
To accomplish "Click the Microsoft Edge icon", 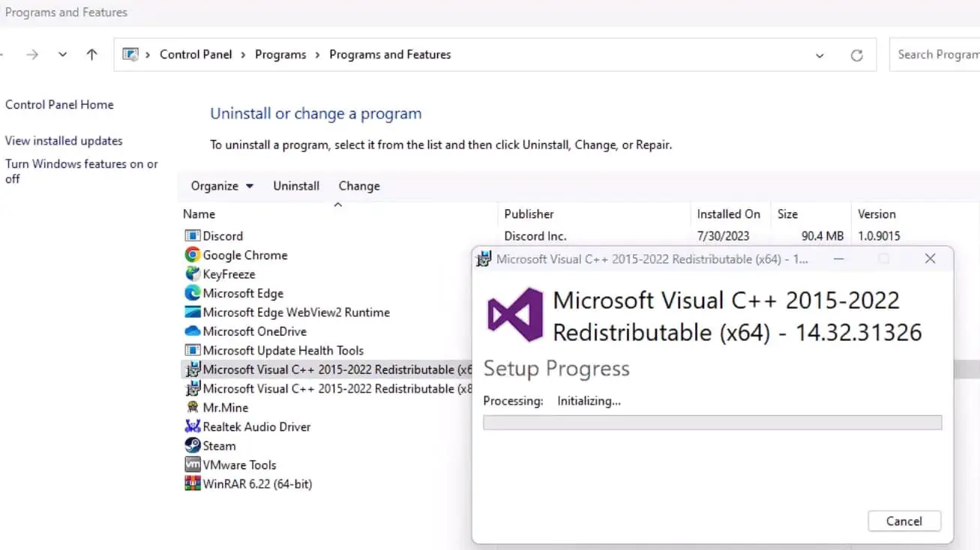I will [x=193, y=293].
